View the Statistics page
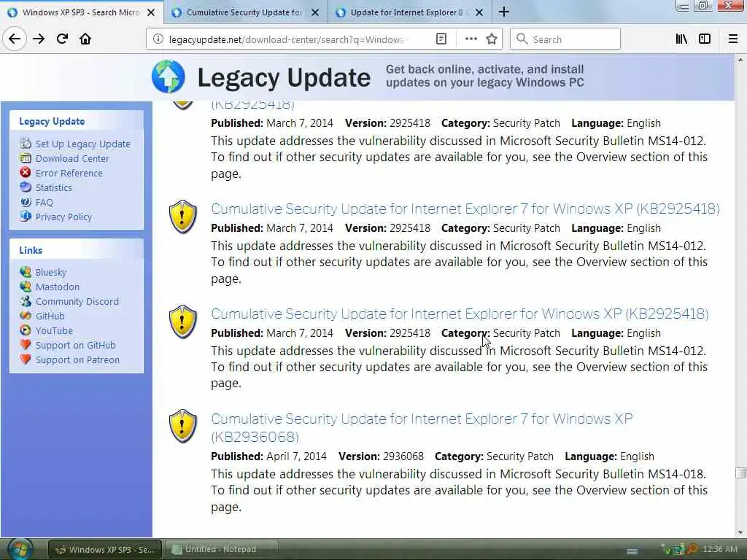 click(x=54, y=187)
